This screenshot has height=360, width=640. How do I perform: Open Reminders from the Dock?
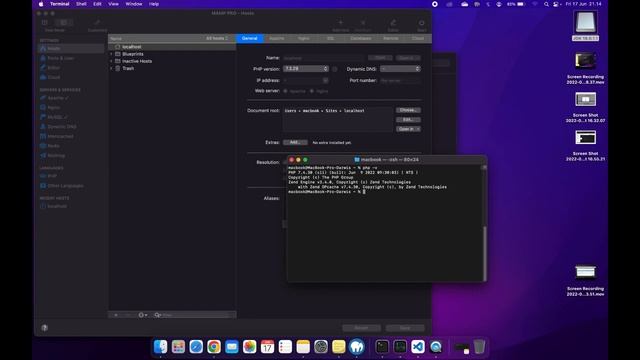tap(285, 347)
